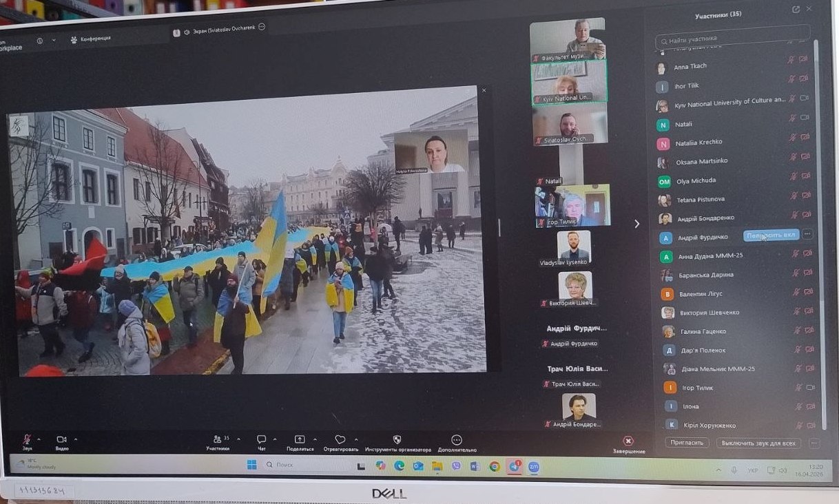Click the Найти участника search field
Image resolution: width=839 pixels, height=504 pixels.
tap(732, 38)
